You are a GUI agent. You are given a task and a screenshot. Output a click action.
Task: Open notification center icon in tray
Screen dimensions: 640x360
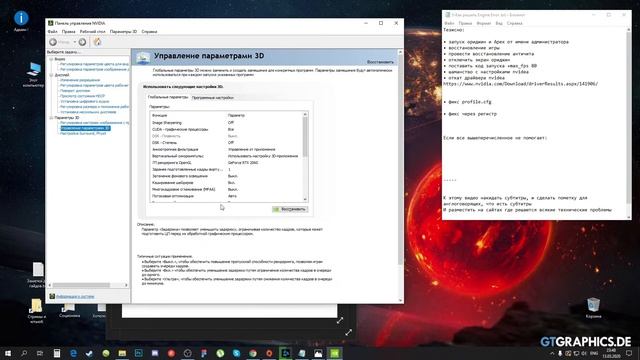point(629,353)
